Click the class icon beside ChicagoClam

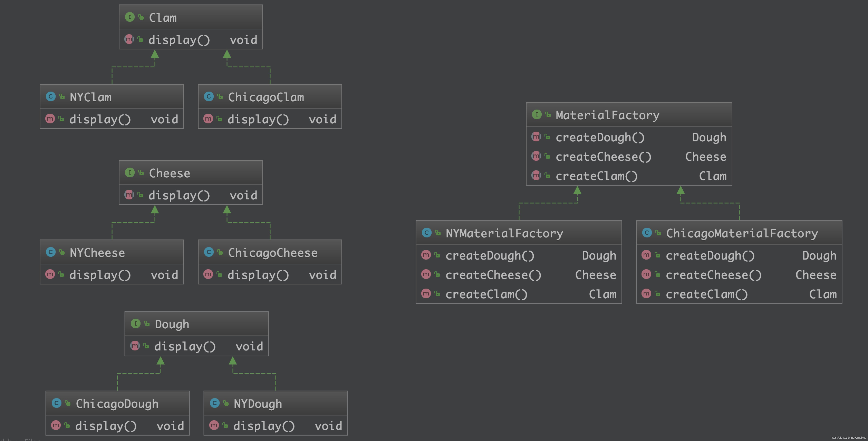209,97
